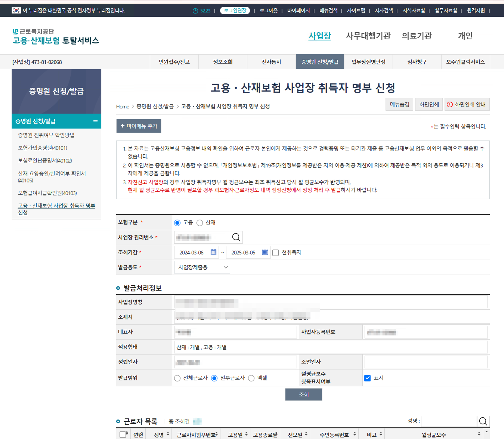Click the 성명 search input field

[x=449, y=421]
